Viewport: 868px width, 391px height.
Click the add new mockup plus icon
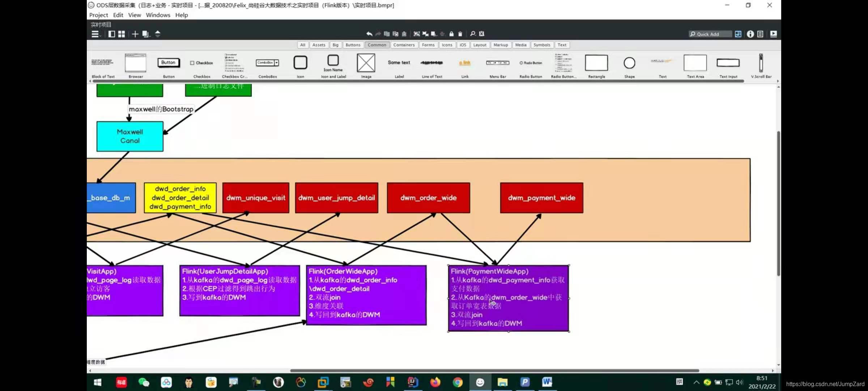tap(135, 34)
